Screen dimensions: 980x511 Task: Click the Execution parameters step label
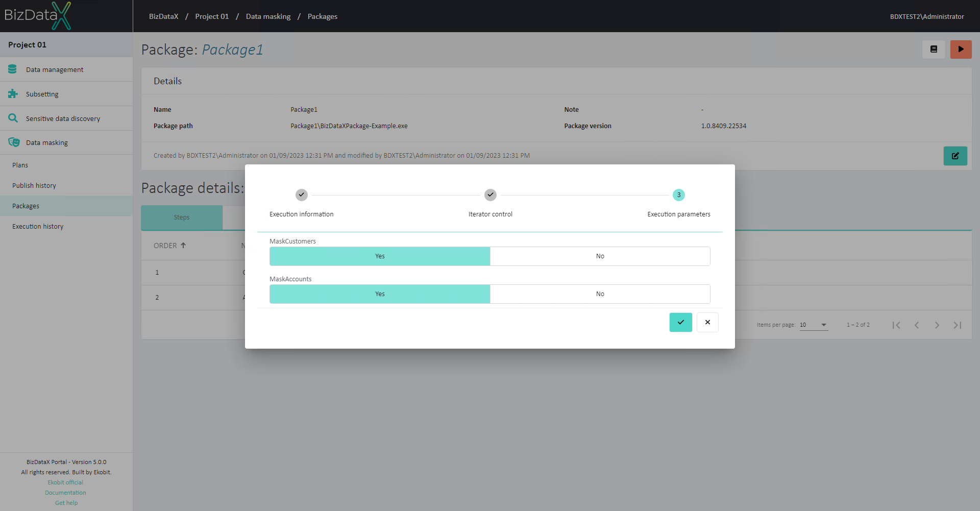click(679, 214)
